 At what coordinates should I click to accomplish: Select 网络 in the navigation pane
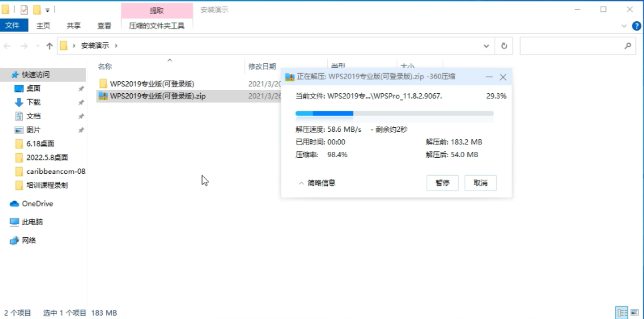tap(29, 240)
